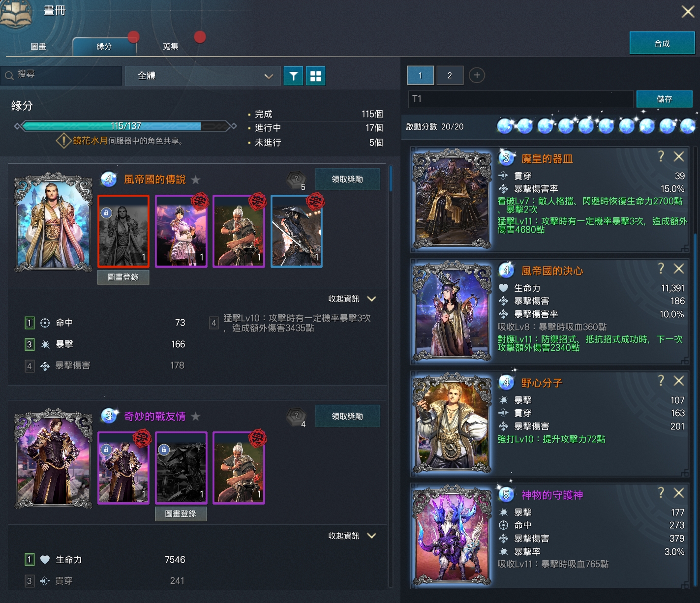Switch to grid view icon
The width and height of the screenshot is (700, 603).
pos(315,76)
